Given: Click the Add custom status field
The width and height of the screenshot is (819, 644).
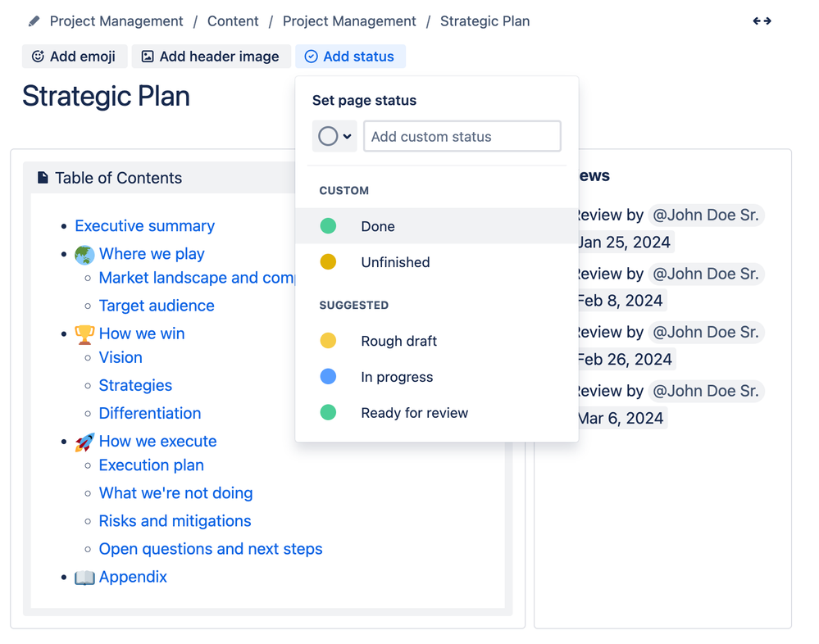Looking at the screenshot, I should [462, 136].
